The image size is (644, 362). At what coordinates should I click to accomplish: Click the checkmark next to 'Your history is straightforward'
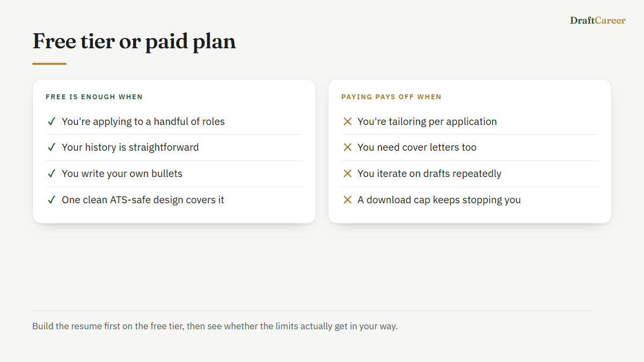point(52,147)
